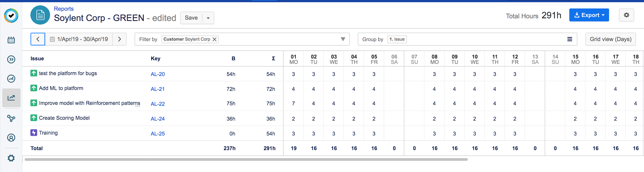Open the calendar icon in the sidebar

(x=11, y=40)
